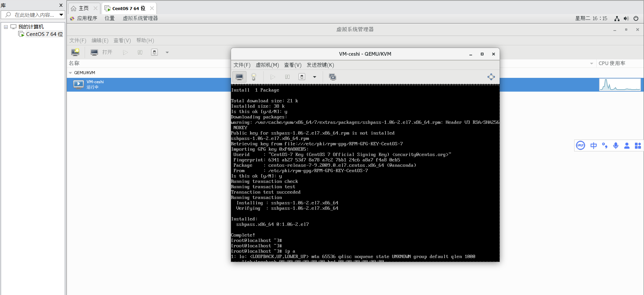Image resolution: width=644 pixels, height=295 pixels.
Task: Open shutdown dropdown arrow in manager toolbar
Action: 167,52
